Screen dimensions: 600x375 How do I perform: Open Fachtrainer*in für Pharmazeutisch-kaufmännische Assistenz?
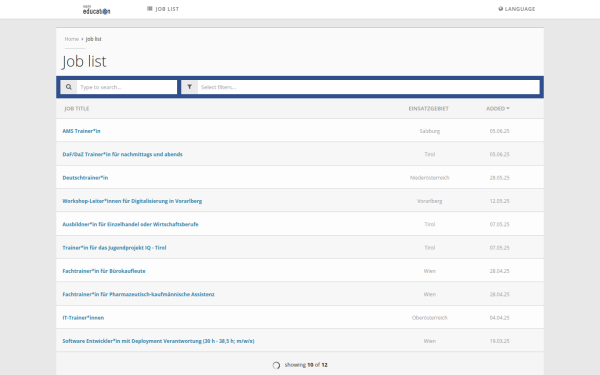[x=139, y=294]
